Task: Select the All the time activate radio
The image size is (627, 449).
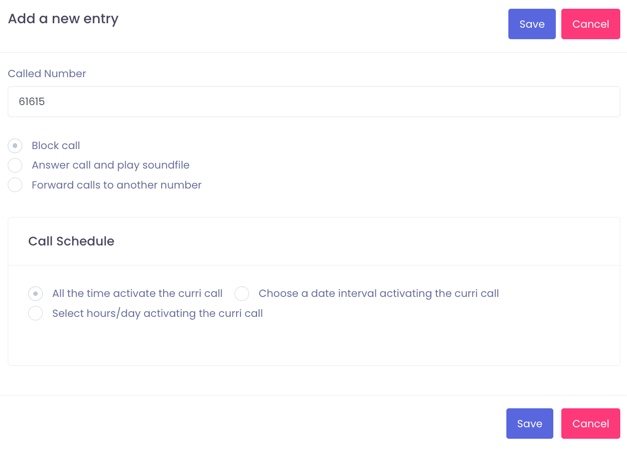Action: (36, 294)
